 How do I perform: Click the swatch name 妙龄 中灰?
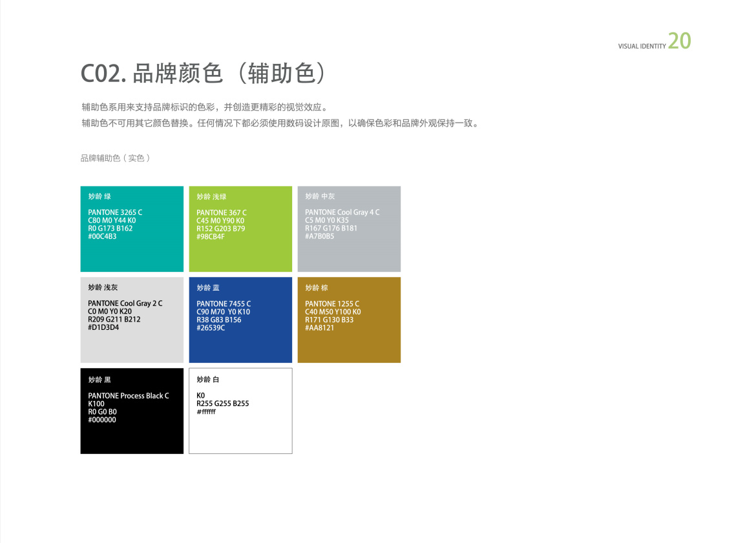(320, 196)
